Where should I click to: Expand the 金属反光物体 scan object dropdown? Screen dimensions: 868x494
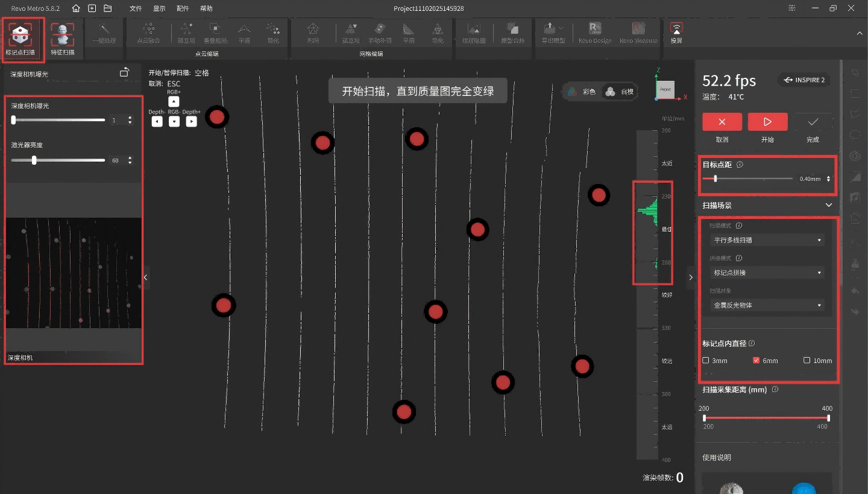point(767,305)
